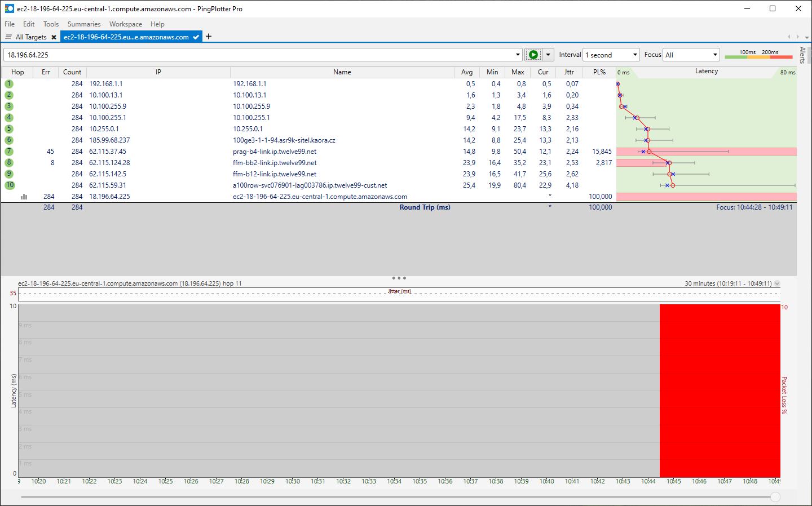Click the timeline slider handle at bottom
Viewport: 812px width, 506px height.
[x=775, y=496]
